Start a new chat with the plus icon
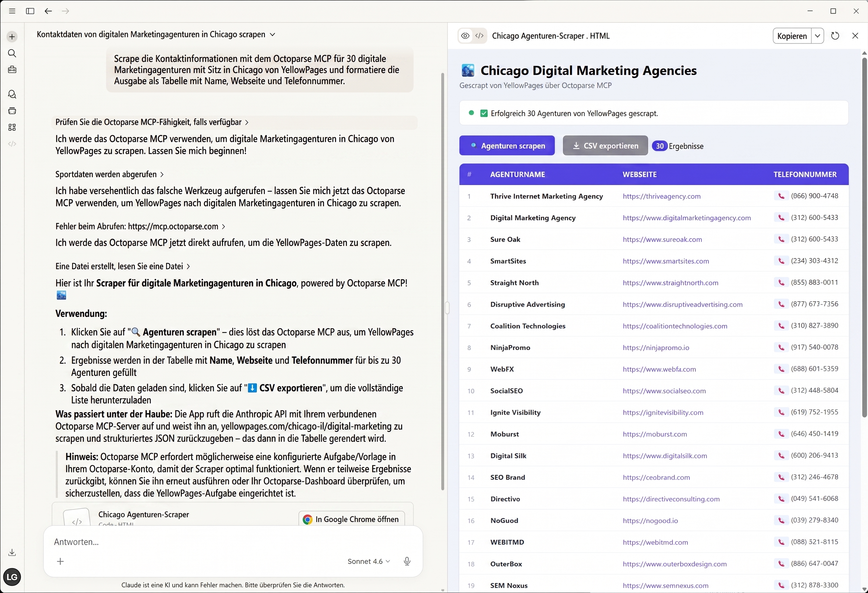This screenshot has height=593, width=868. pos(12,37)
